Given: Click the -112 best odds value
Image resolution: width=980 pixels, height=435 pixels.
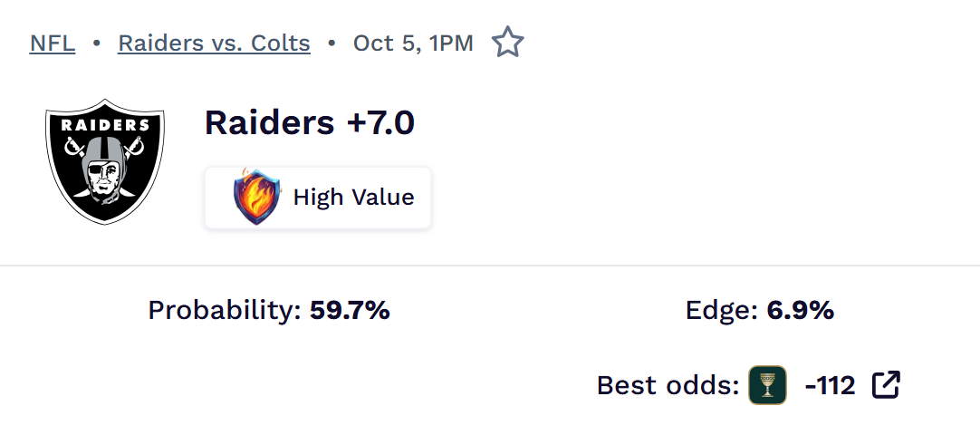Looking at the screenshot, I should [x=830, y=385].
